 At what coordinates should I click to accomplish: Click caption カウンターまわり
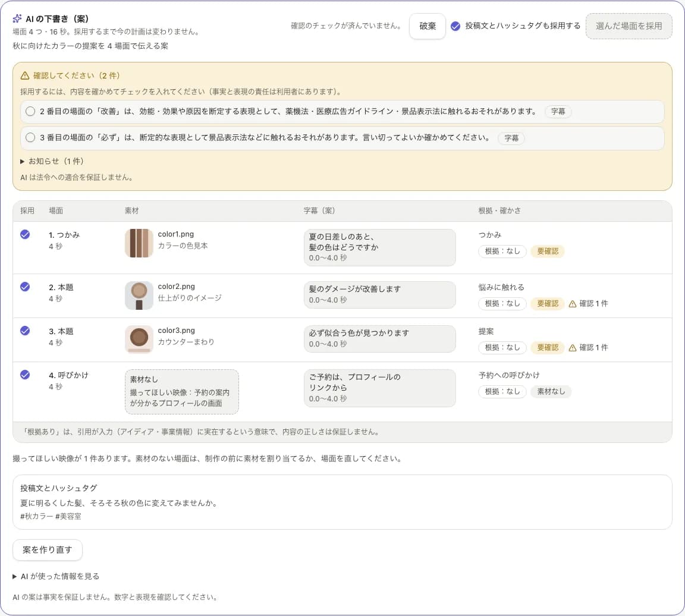click(x=186, y=342)
